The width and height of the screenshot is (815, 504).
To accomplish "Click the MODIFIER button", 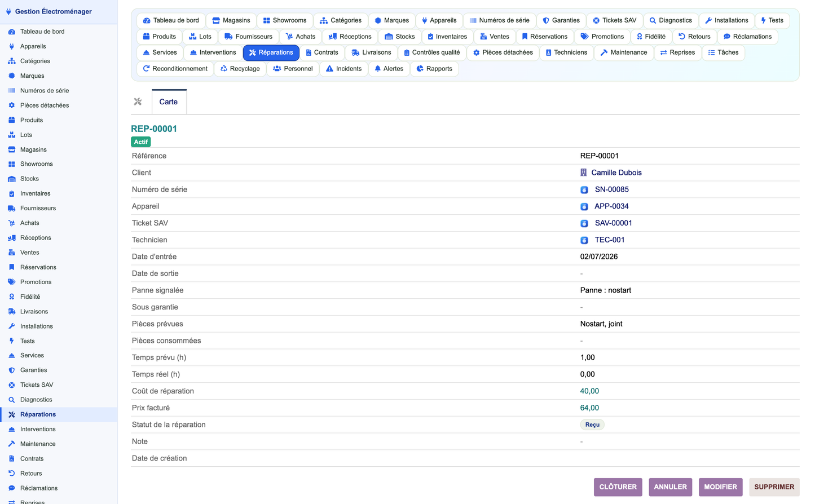I will tap(720, 487).
